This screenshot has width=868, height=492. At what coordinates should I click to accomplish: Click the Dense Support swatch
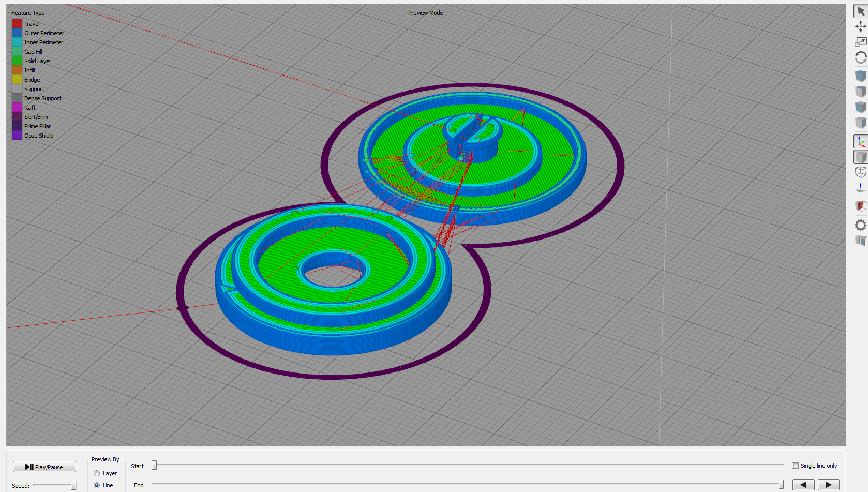(x=17, y=98)
